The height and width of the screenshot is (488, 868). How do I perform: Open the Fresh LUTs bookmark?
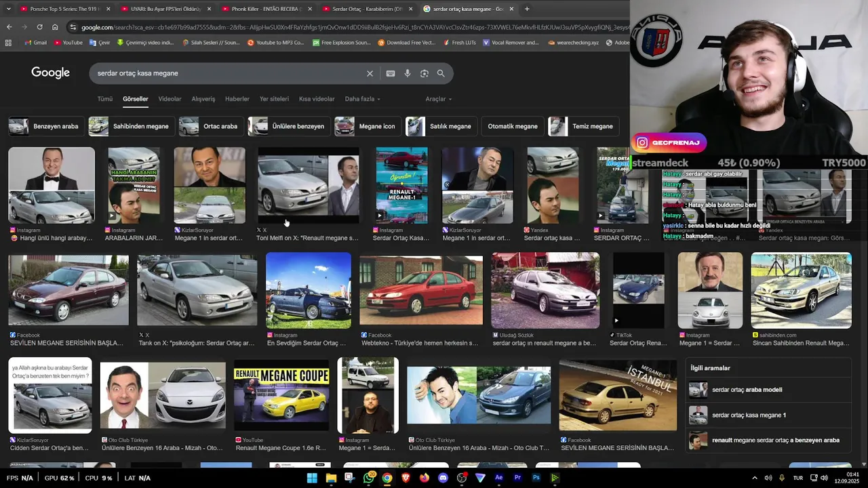point(459,43)
